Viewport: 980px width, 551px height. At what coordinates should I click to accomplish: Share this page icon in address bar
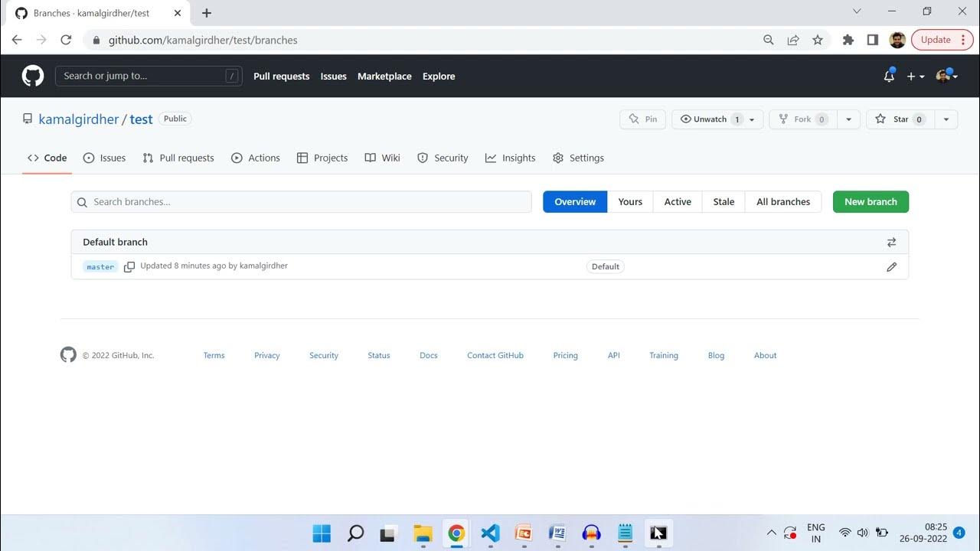(x=793, y=40)
